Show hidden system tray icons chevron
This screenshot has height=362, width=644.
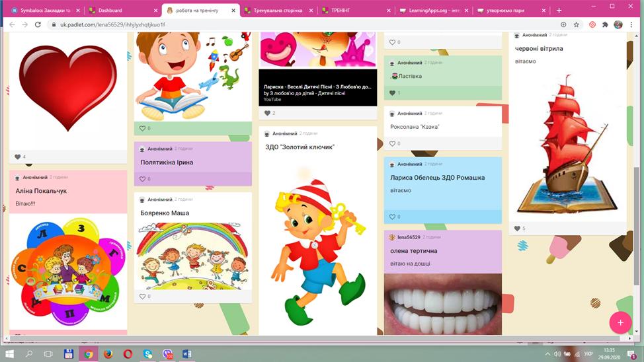coord(547,354)
